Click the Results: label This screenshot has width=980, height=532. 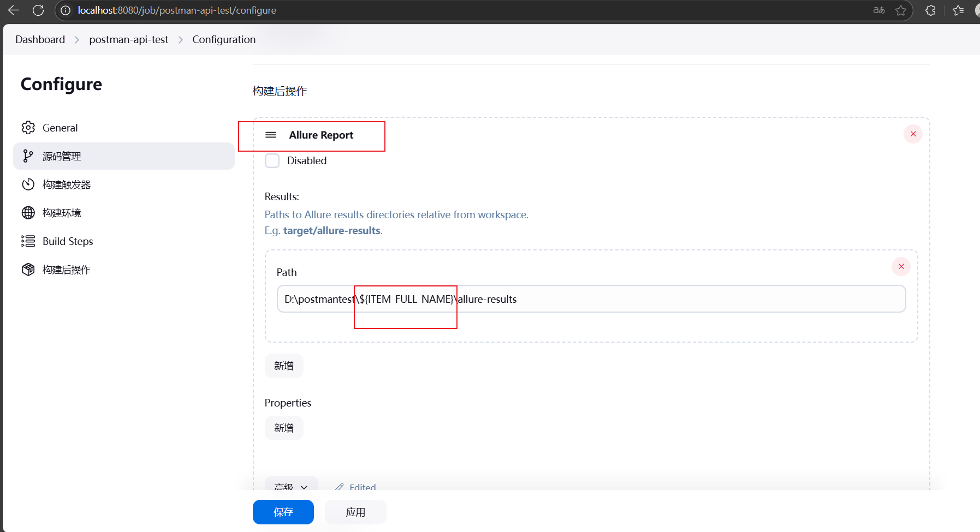pyautogui.click(x=282, y=196)
